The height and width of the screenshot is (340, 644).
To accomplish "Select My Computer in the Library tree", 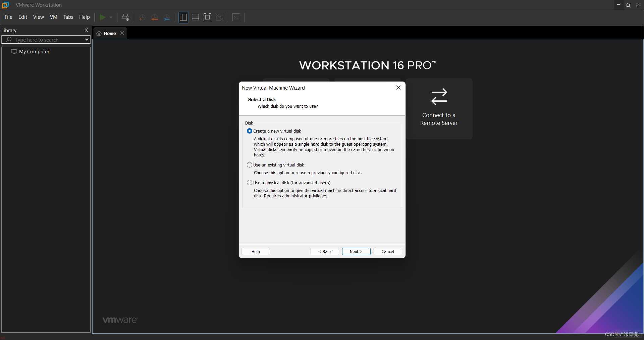I will (x=31, y=52).
